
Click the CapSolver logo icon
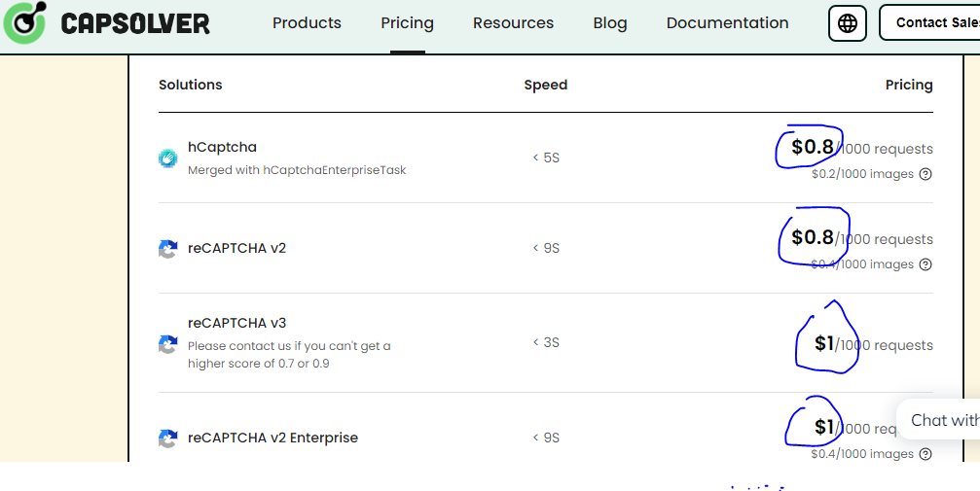click(24, 23)
